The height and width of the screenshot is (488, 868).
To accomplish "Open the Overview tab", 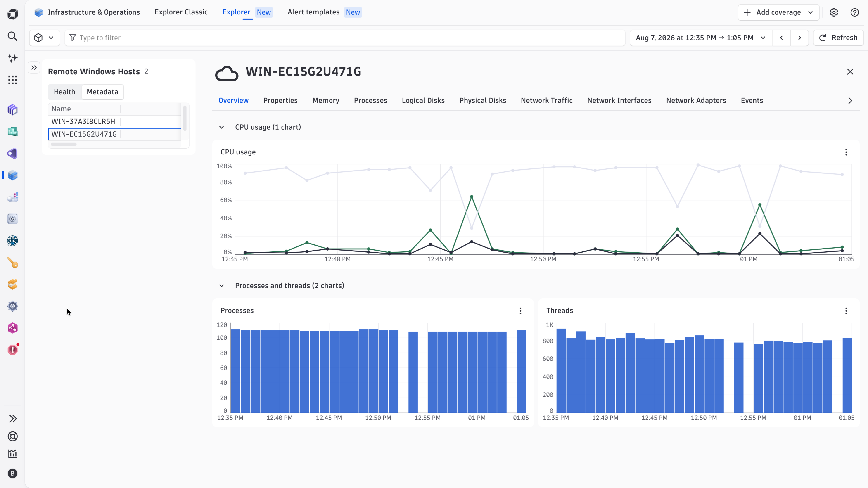I will tap(234, 101).
